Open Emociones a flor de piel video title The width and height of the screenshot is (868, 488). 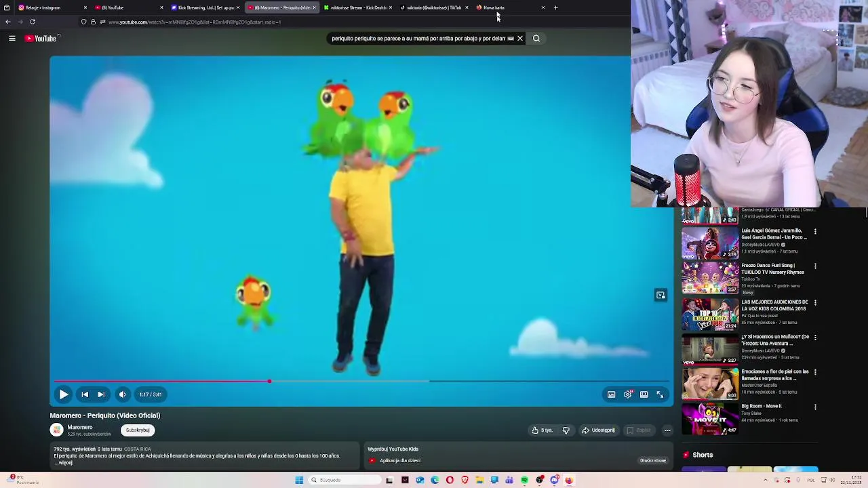[x=775, y=375]
